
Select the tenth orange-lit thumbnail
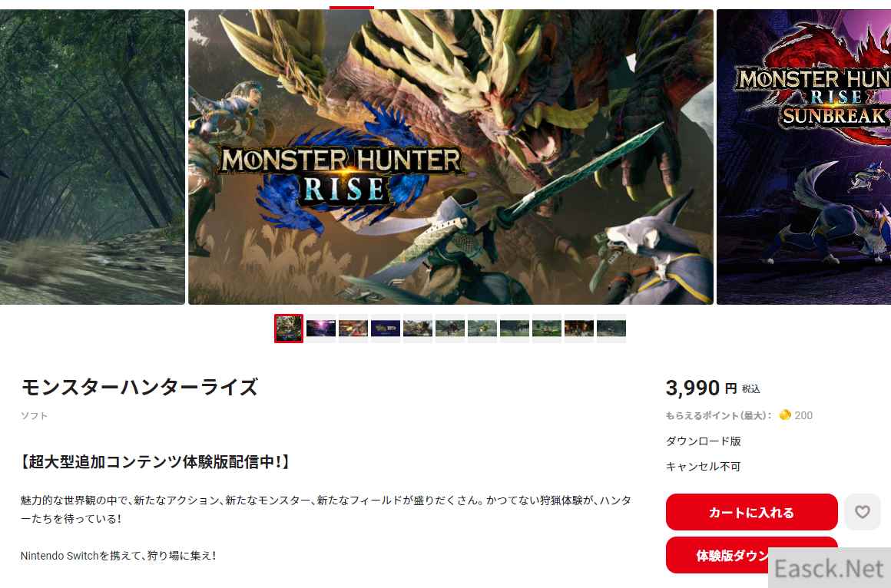coord(579,329)
